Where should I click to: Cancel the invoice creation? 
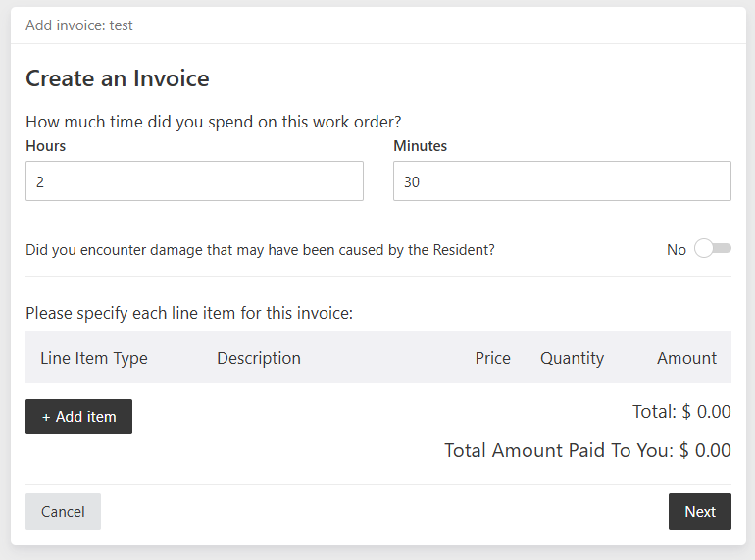(63, 511)
